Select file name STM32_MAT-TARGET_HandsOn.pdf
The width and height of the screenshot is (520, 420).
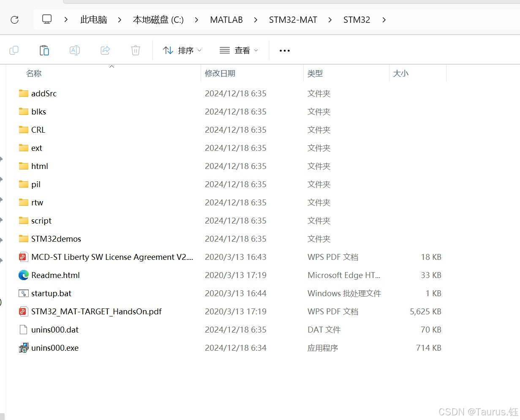point(96,311)
